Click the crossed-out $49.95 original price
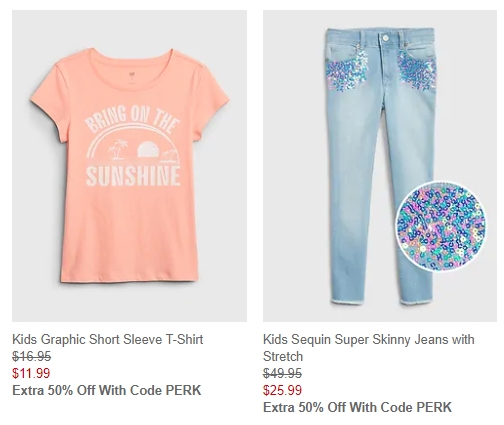 [282, 373]
